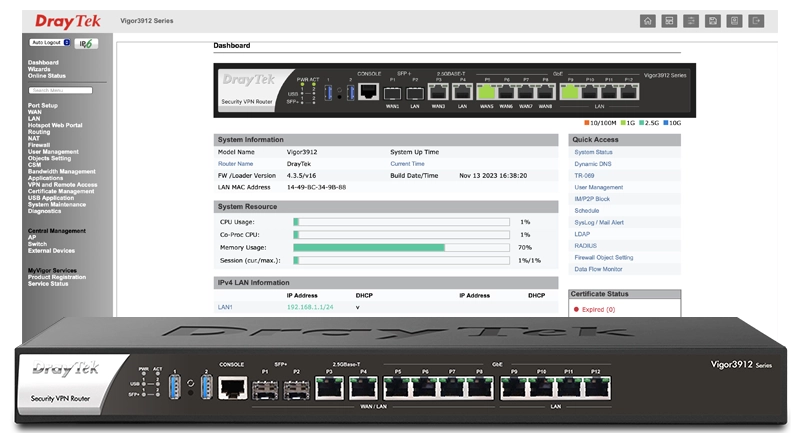The height and width of the screenshot is (433, 800).
Task: Open Central Management AP entry
Action: click(x=32, y=238)
